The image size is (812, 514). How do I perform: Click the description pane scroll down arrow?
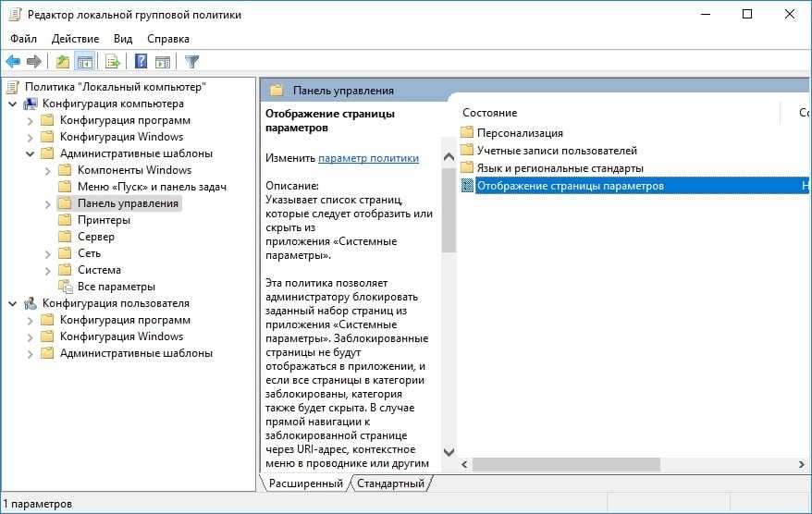point(449,453)
